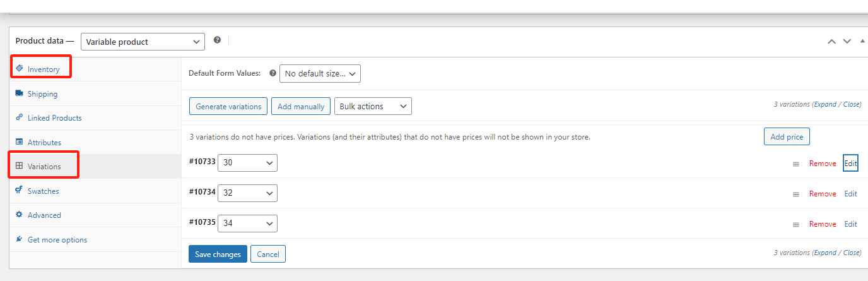
Task: Move Product data panel down with arrow
Action: click(x=847, y=42)
